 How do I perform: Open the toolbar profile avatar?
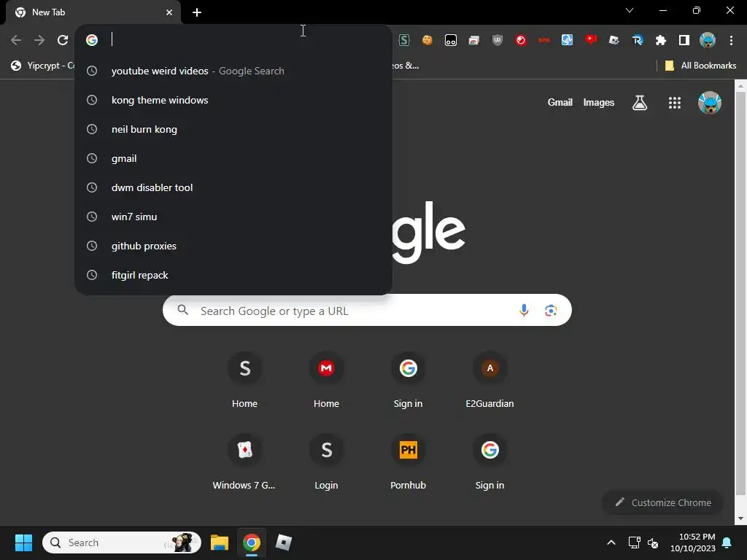pyautogui.click(x=708, y=40)
